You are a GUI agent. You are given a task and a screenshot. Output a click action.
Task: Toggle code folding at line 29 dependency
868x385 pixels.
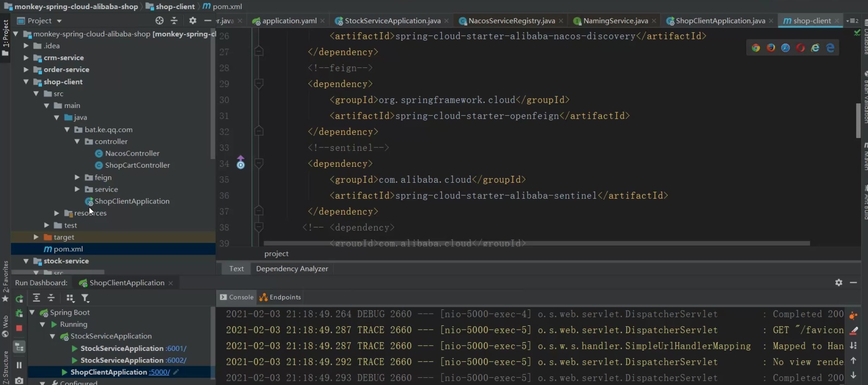pyautogui.click(x=259, y=83)
